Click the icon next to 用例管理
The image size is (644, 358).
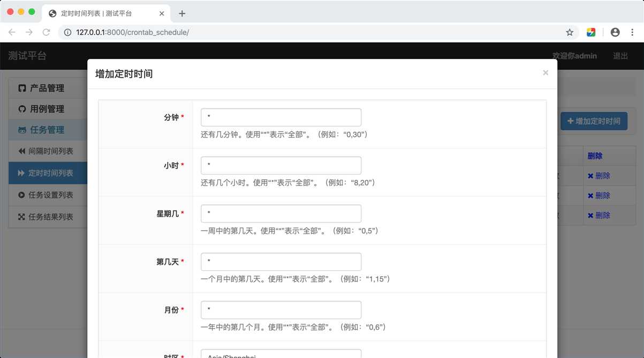[x=22, y=109]
